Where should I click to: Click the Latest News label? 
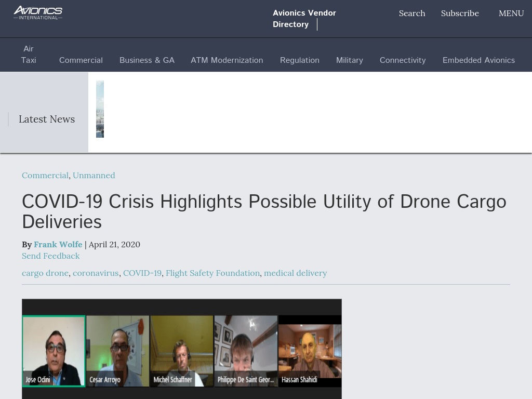click(x=47, y=119)
